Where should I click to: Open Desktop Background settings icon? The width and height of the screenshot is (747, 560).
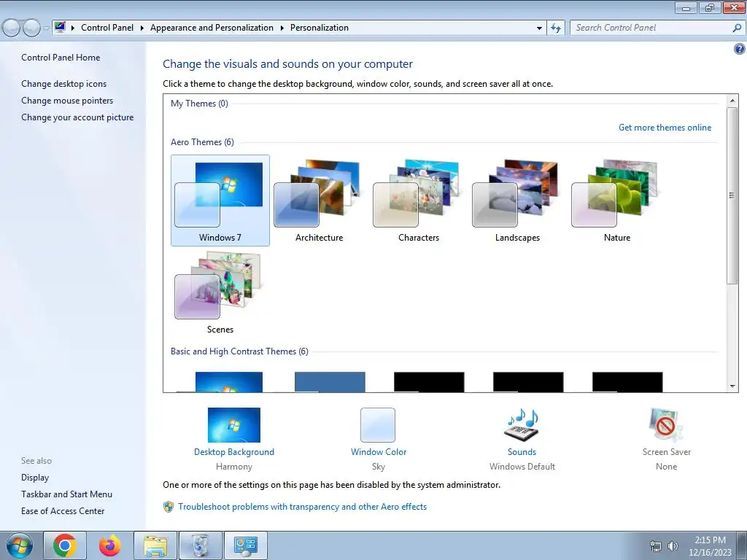click(x=234, y=425)
